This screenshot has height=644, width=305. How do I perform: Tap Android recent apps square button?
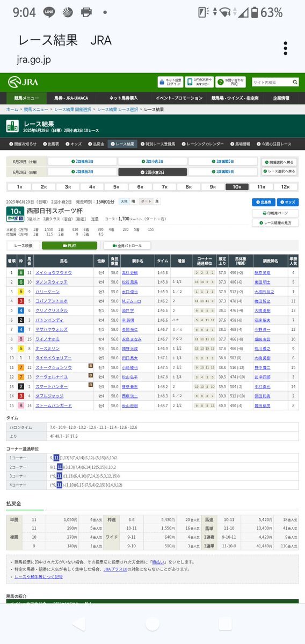pyautogui.click(x=225, y=624)
